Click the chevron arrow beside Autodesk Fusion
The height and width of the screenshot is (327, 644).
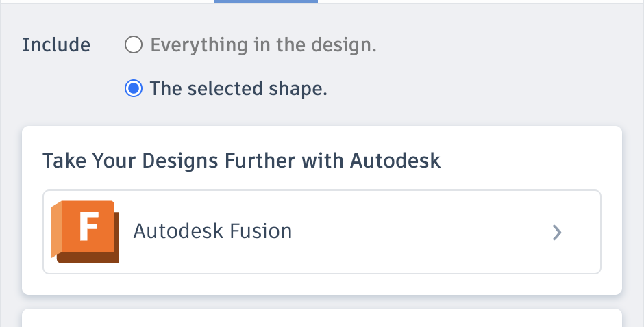[557, 233]
